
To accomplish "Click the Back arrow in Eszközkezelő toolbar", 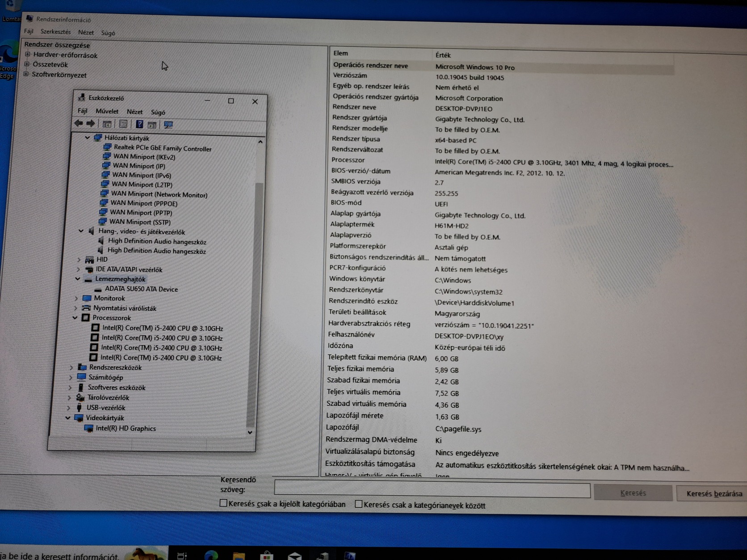I will click(x=79, y=123).
